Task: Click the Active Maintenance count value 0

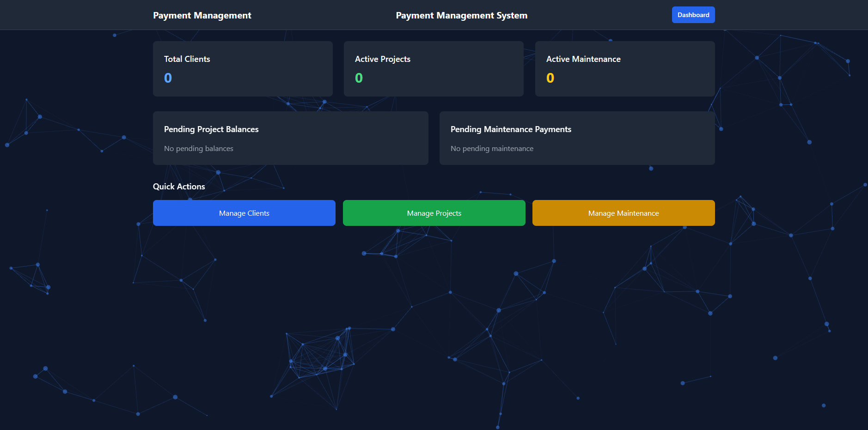Action: (x=550, y=78)
